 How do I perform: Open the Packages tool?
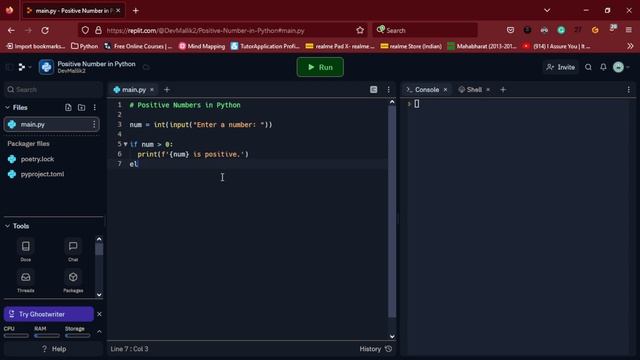click(x=73, y=281)
